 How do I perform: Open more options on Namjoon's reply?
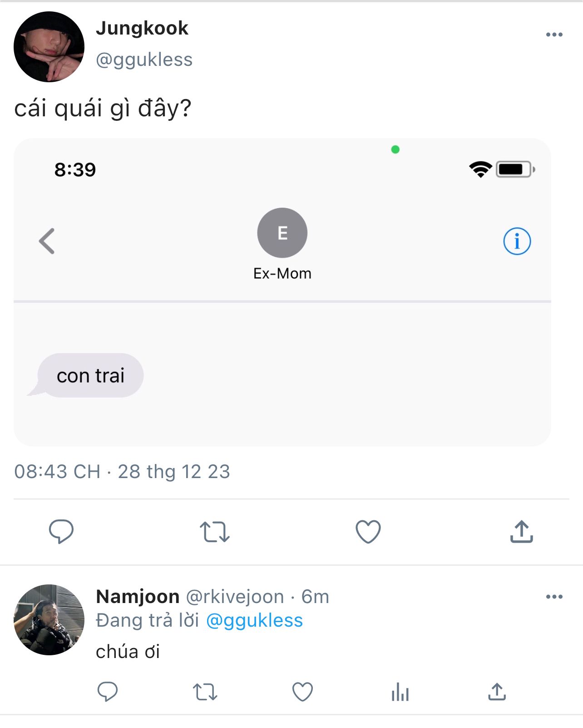pyautogui.click(x=554, y=597)
